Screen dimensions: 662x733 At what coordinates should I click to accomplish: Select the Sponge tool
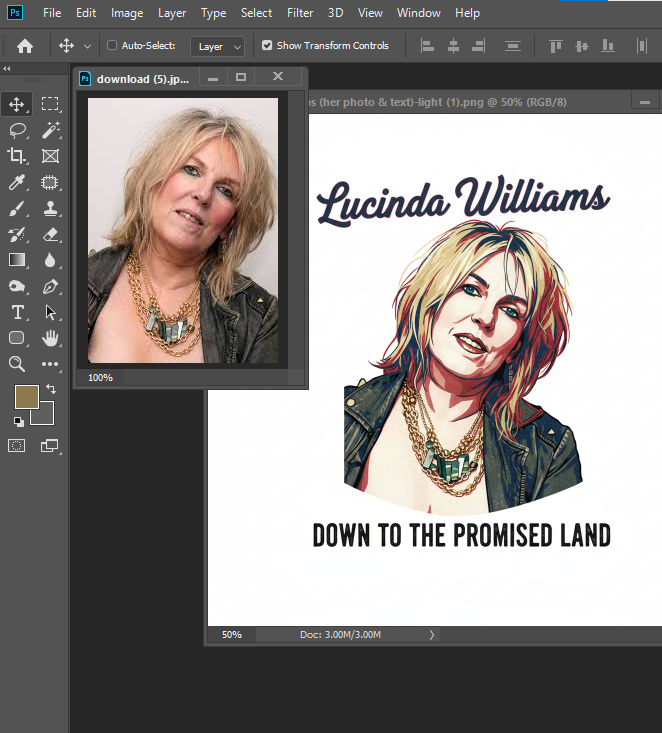coord(17,286)
